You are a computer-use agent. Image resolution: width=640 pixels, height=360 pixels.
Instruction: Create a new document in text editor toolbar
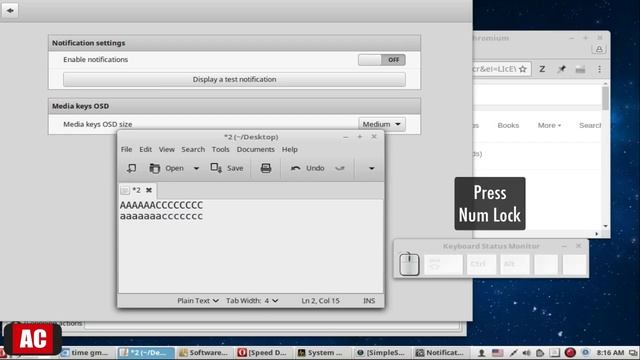[131, 168]
